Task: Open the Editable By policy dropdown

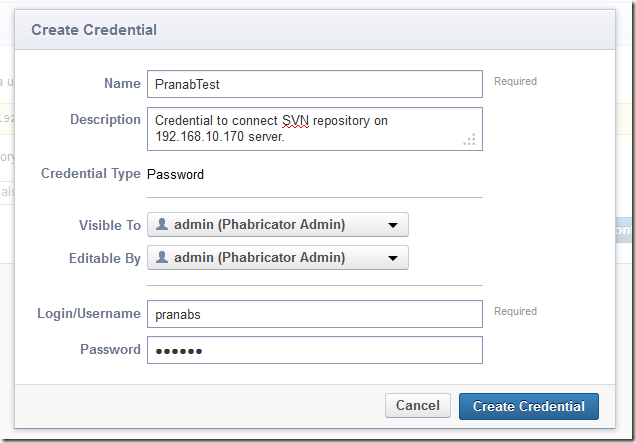Action: pyautogui.click(x=277, y=258)
